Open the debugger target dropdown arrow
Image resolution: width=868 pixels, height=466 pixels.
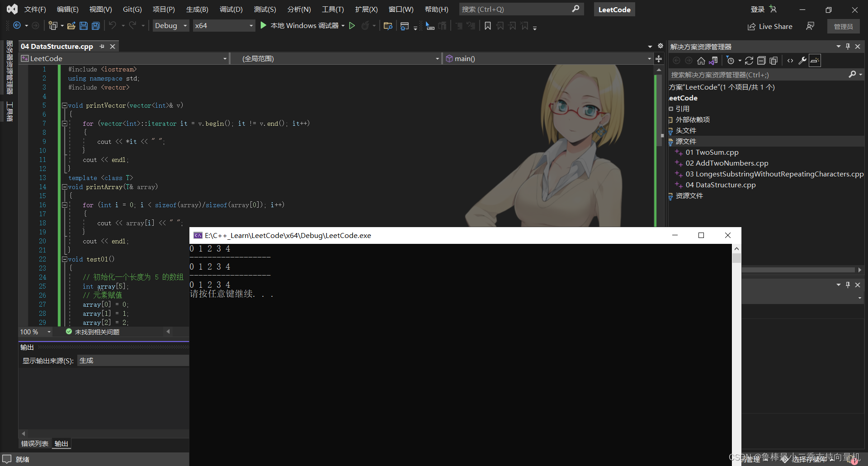coord(343,26)
